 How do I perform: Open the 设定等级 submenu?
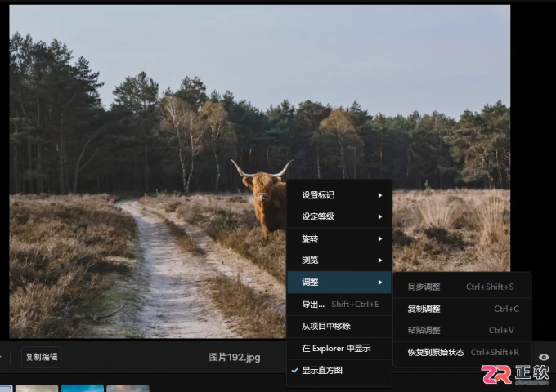point(339,216)
